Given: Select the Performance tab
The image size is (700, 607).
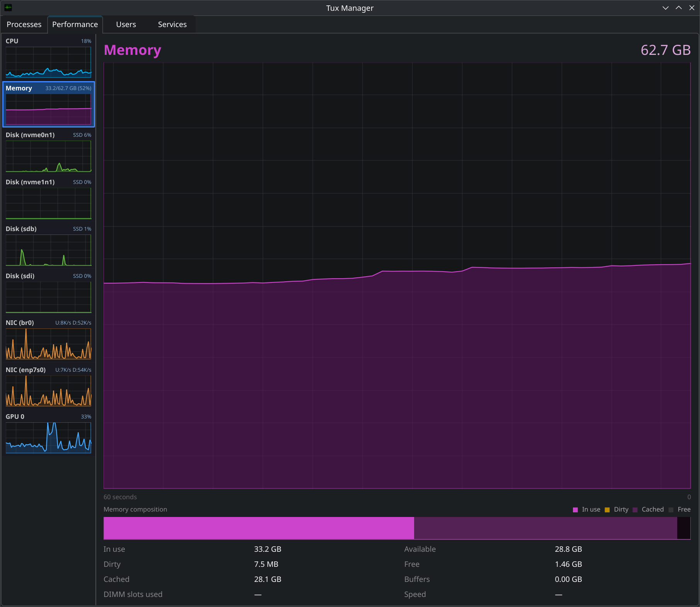Looking at the screenshot, I should tap(75, 24).
